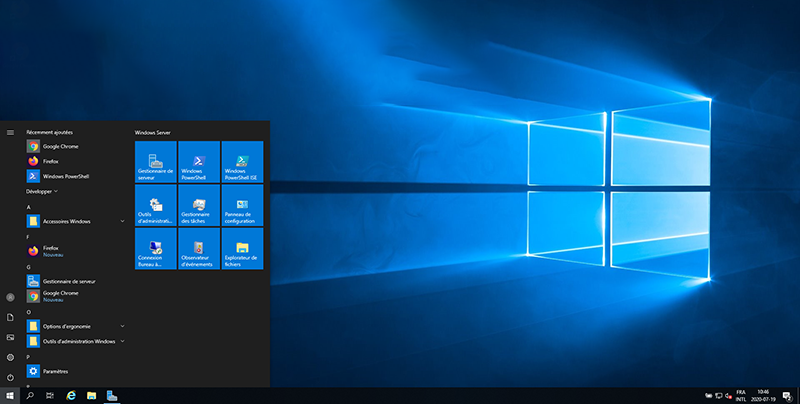The image size is (800, 404).
Task: Open the Gestionnaire de serveur tile
Action: 156,162
